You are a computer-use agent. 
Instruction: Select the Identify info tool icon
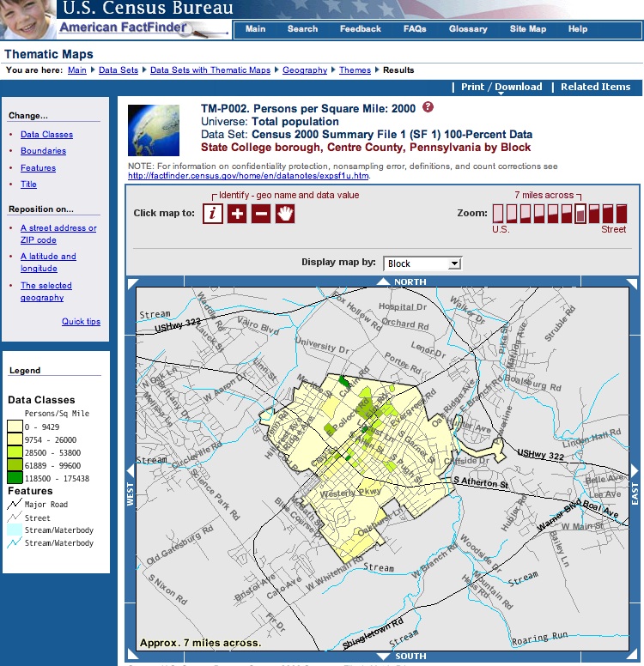pyautogui.click(x=213, y=213)
